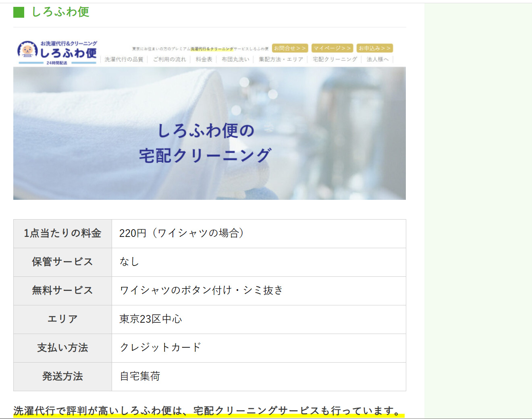Choose 布団丸洗い in the banner navigation
The height and width of the screenshot is (419, 532).
pos(235,59)
